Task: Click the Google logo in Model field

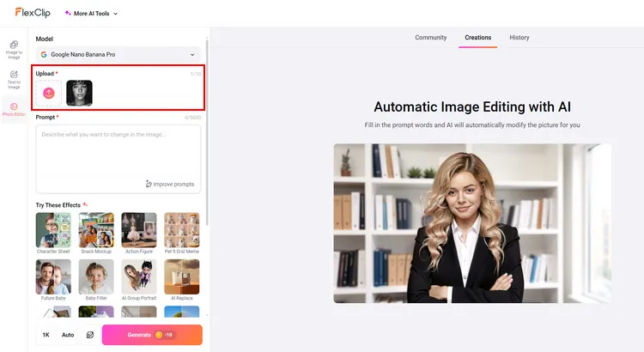Action: coord(44,54)
